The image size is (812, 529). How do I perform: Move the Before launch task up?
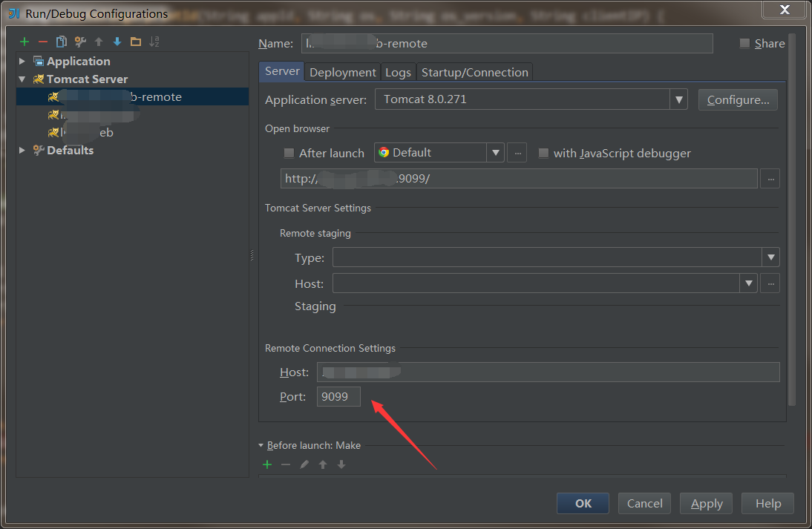(323, 464)
